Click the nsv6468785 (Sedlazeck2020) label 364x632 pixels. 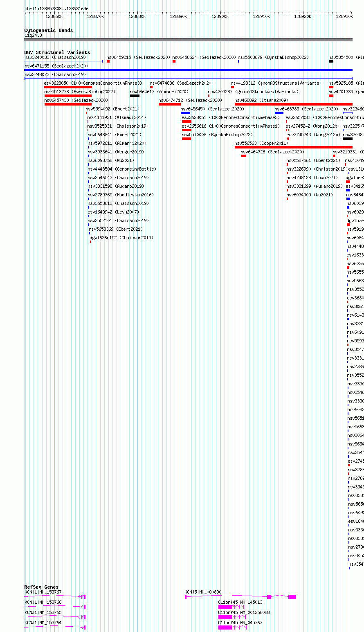click(306, 109)
